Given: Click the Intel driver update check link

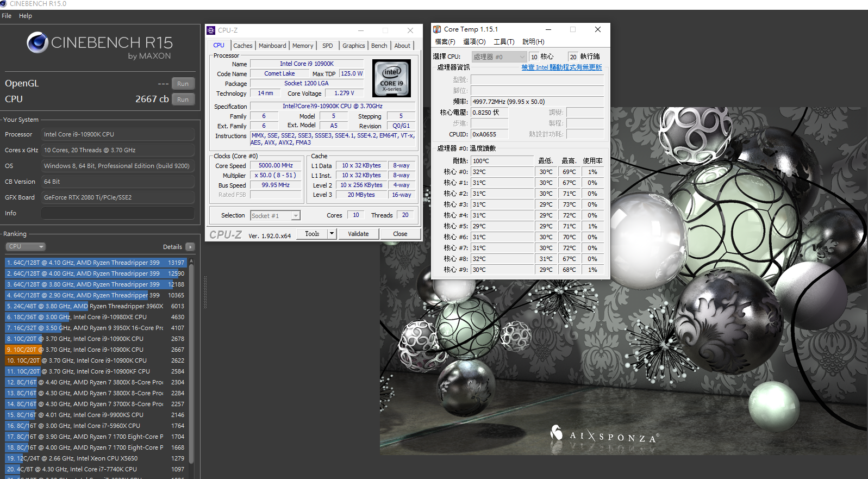Looking at the screenshot, I should point(561,67).
